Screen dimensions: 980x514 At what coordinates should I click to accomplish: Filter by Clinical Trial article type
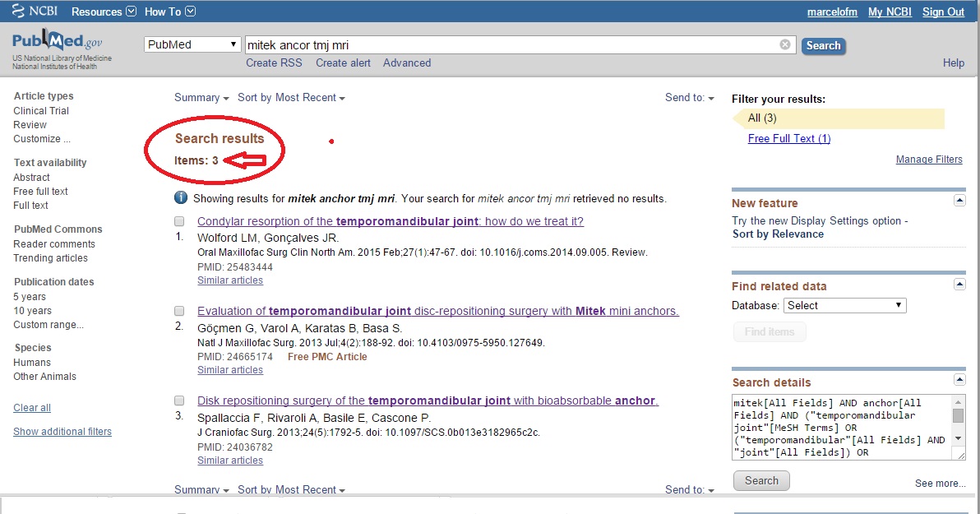click(x=41, y=111)
